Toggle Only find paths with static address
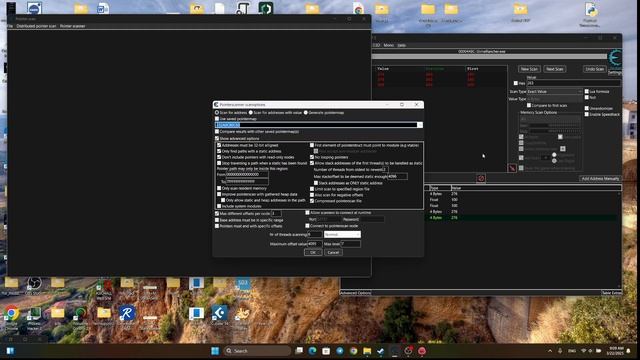 [x=219, y=151]
